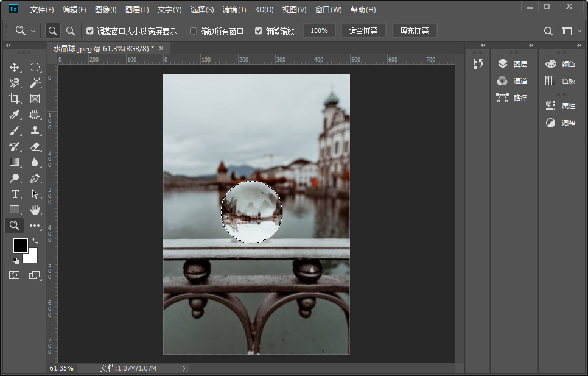Open status bar info arrow

pos(183,368)
